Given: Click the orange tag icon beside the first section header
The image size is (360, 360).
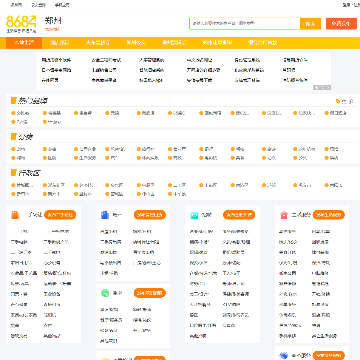Looking at the screenshot, I should pos(338,101).
